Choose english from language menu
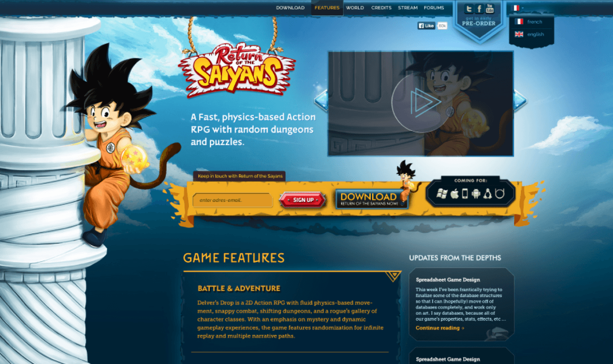This screenshot has height=364, width=613. point(536,34)
